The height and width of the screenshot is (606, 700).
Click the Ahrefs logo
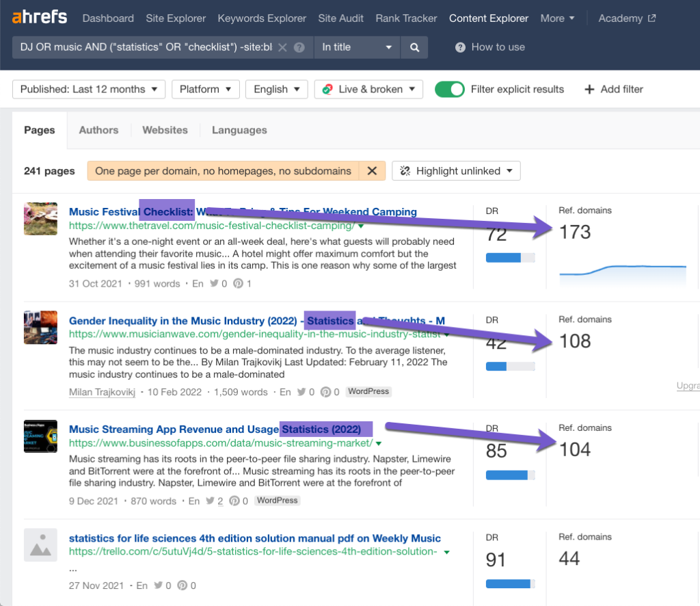40,18
